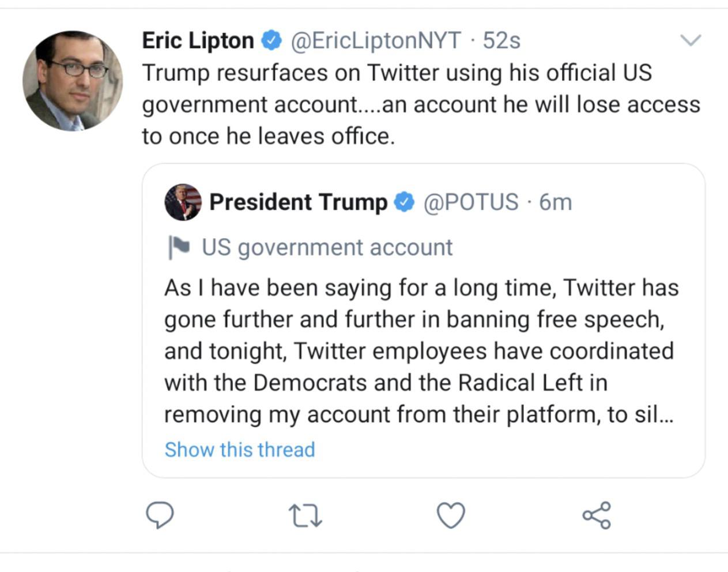Expand the tweet options chevron
Viewport: 728px width, 572px height.
point(691,40)
